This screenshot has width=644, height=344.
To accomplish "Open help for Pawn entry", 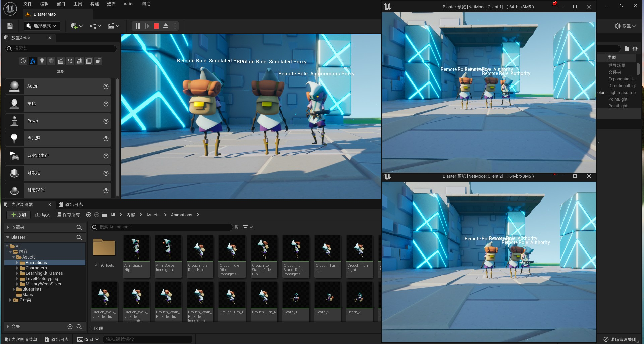I will [106, 121].
